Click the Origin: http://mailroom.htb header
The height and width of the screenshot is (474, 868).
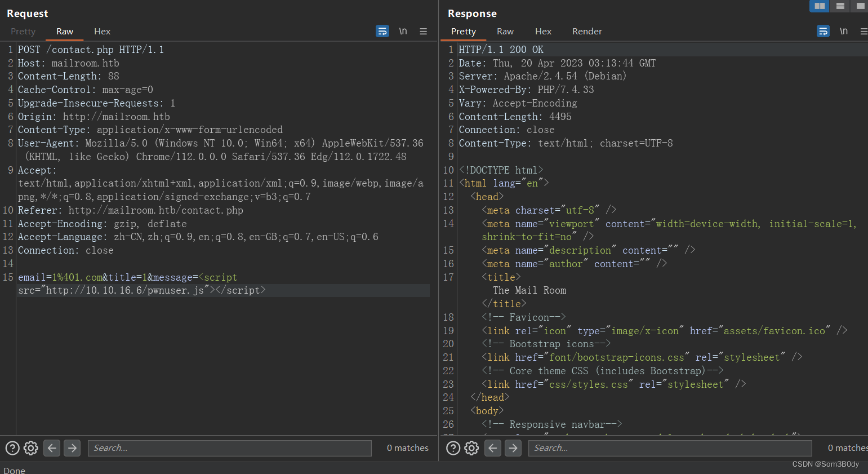pyautogui.click(x=94, y=117)
